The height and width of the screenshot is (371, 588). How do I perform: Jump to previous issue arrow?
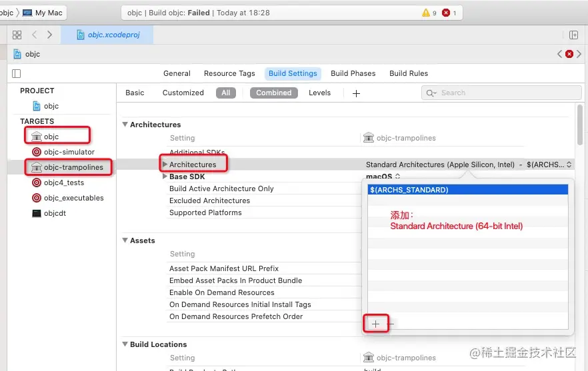click(x=559, y=54)
